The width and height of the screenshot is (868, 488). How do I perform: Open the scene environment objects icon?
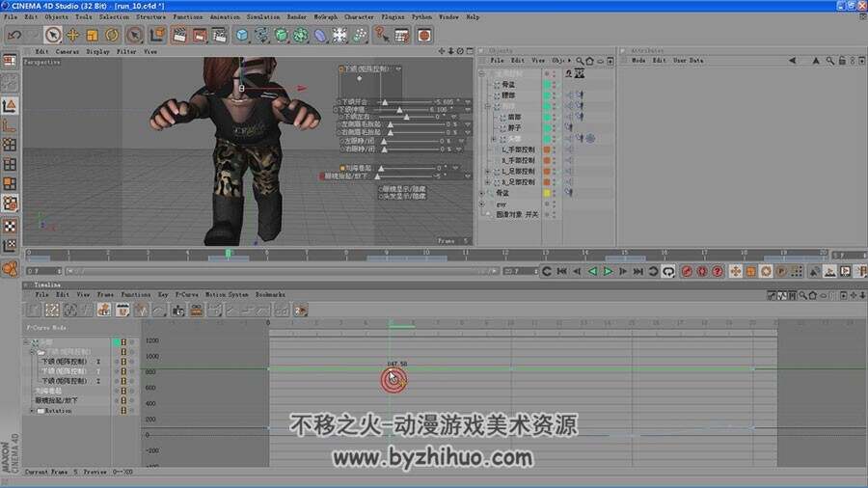click(339, 36)
